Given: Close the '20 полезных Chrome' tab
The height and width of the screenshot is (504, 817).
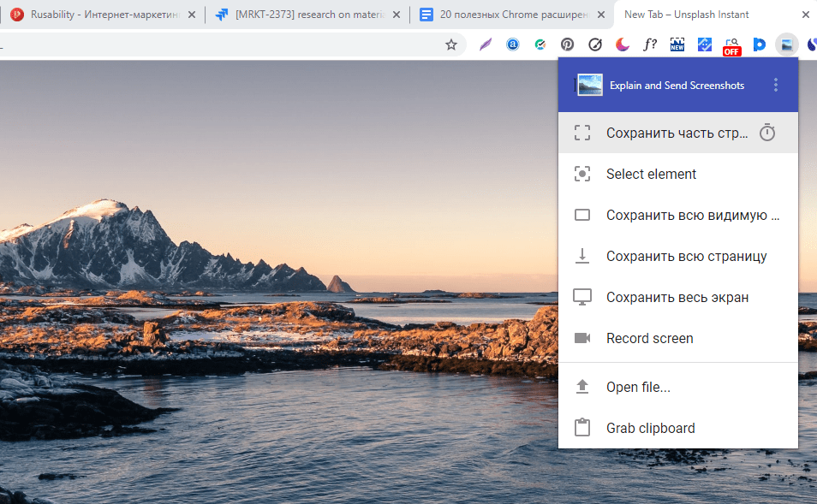Looking at the screenshot, I should [600, 15].
